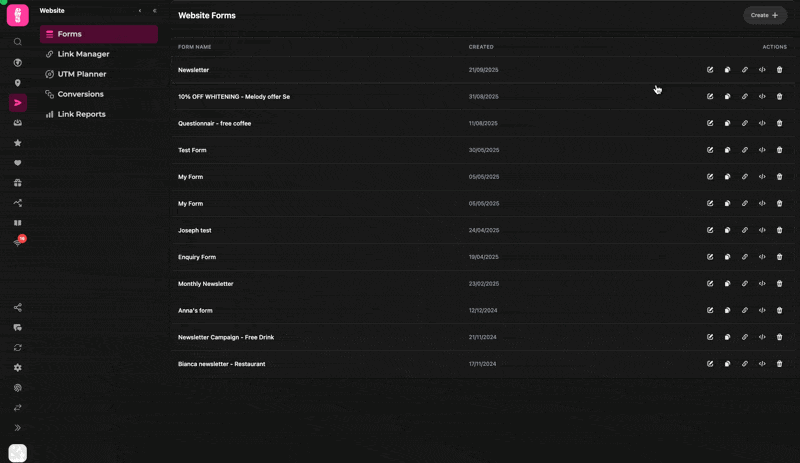This screenshot has width=800, height=463.
Task: Open the location pin section in left rail
Action: [x=18, y=83]
